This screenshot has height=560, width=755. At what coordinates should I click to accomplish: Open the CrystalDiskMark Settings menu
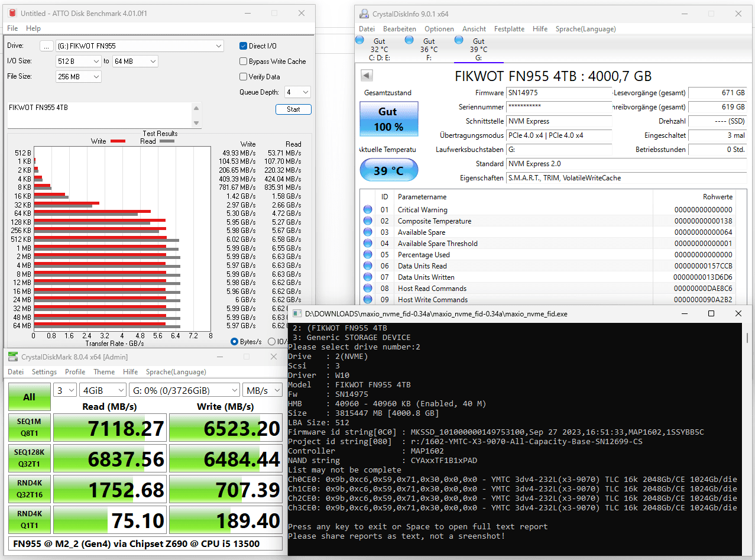pos(44,372)
